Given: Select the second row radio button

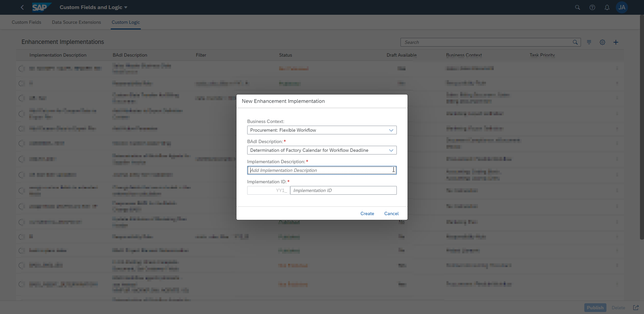Looking at the screenshot, I should pos(22,83).
